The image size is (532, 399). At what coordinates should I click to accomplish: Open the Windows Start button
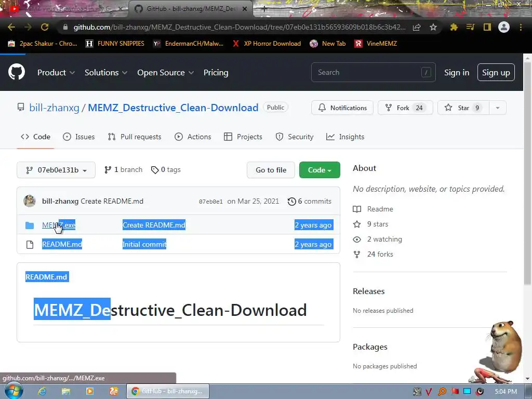point(14,391)
